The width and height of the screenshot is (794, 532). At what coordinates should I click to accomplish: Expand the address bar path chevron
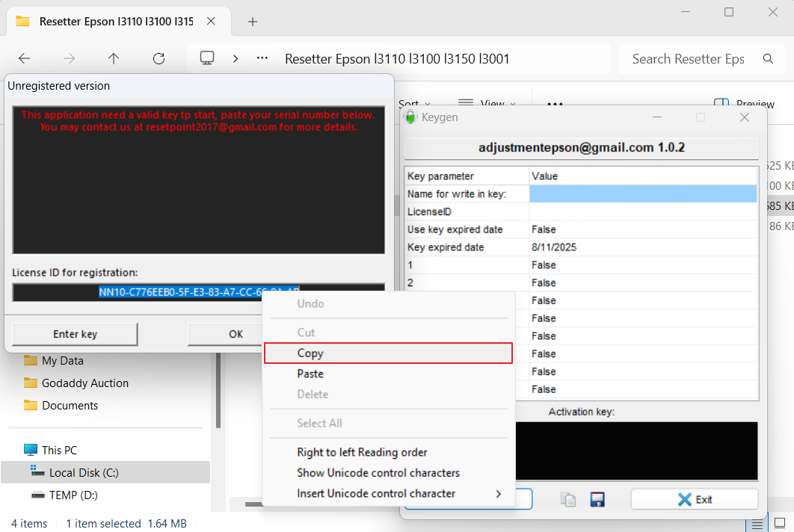tap(236, 58)
